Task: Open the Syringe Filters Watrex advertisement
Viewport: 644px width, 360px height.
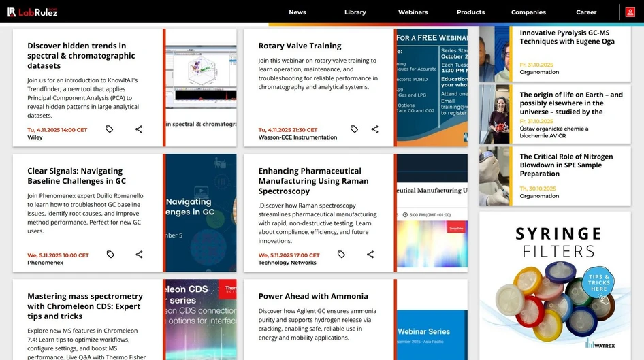Action: [x=555, y=286]
